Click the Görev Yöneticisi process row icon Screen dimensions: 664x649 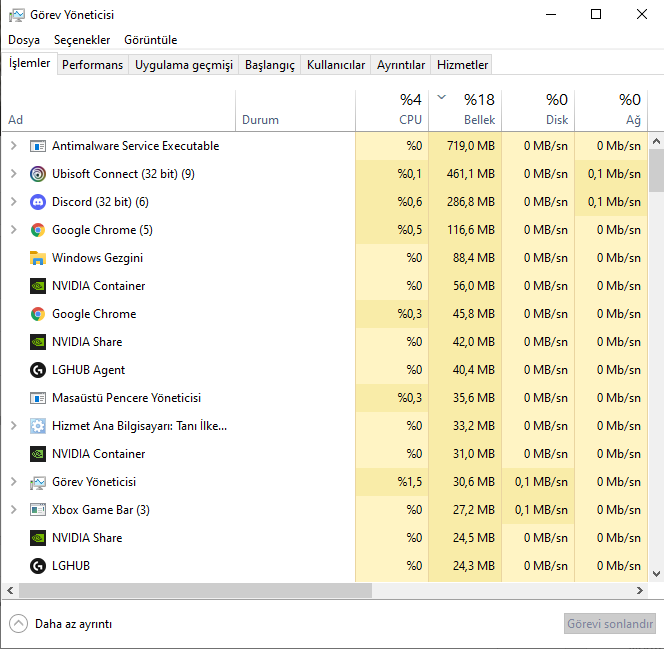click(38, 482)
